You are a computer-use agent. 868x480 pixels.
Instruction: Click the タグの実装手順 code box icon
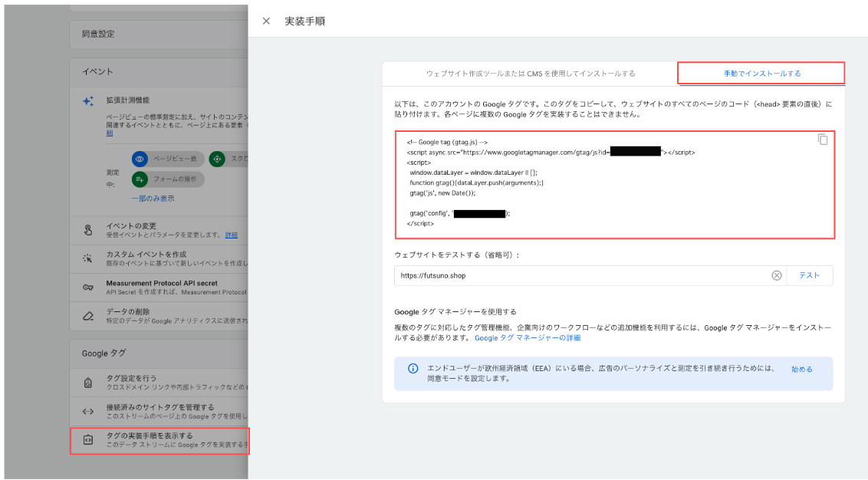pyautogui.click(x=88, y=440)
